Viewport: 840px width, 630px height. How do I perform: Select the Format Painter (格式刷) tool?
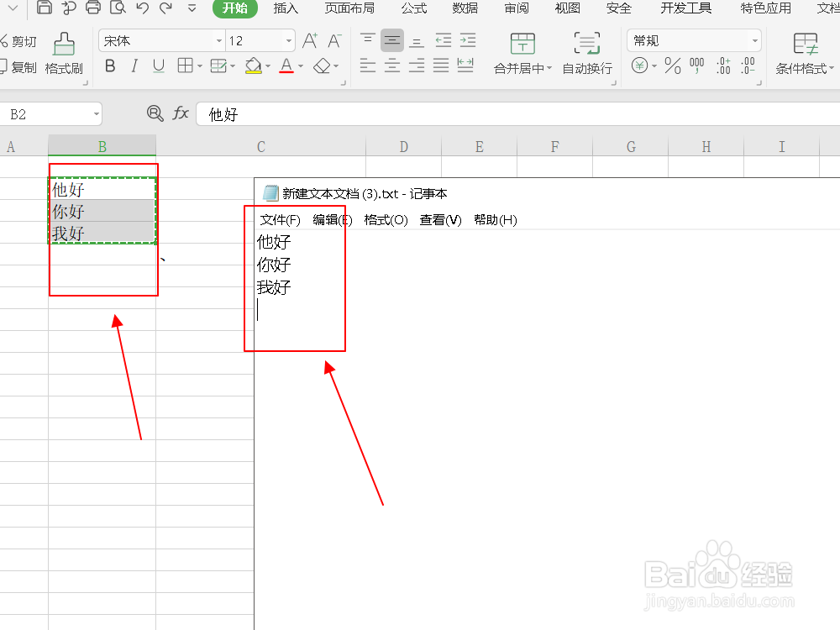[x=64, y=52]
